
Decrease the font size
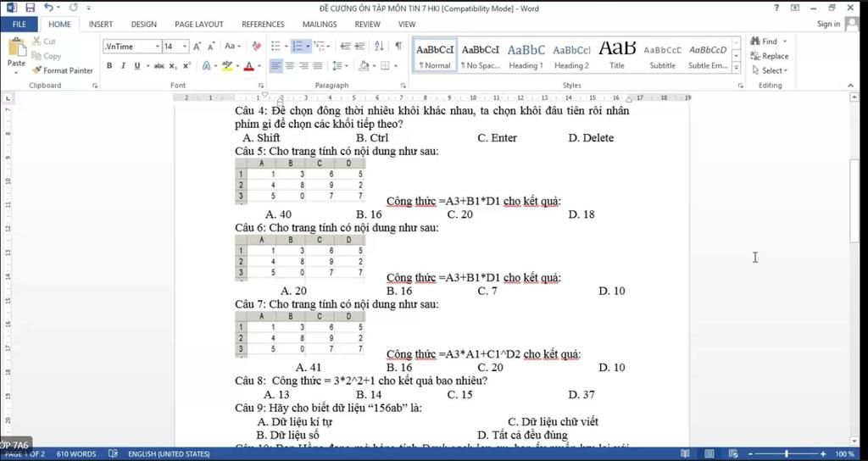211,47
